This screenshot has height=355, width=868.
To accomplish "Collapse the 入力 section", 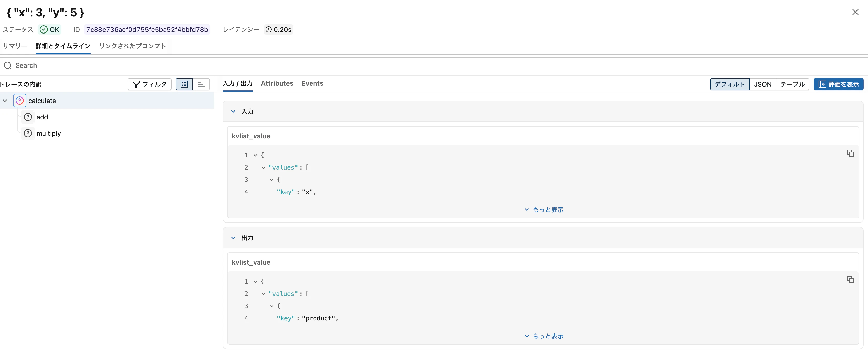I will pos(233,111).
